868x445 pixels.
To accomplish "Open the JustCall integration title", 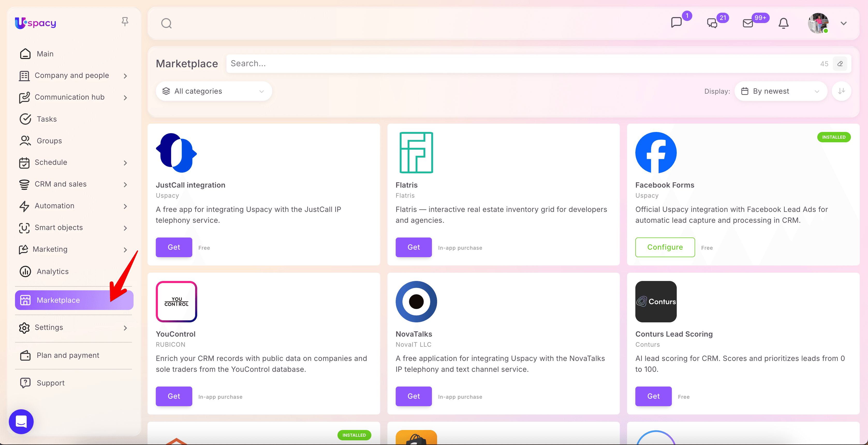I will coord(190,185).
